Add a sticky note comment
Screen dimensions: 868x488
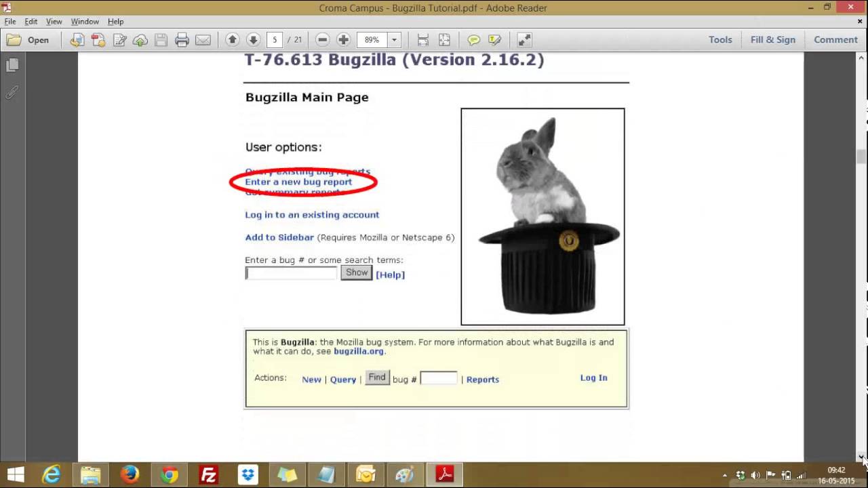click(473, 40)
